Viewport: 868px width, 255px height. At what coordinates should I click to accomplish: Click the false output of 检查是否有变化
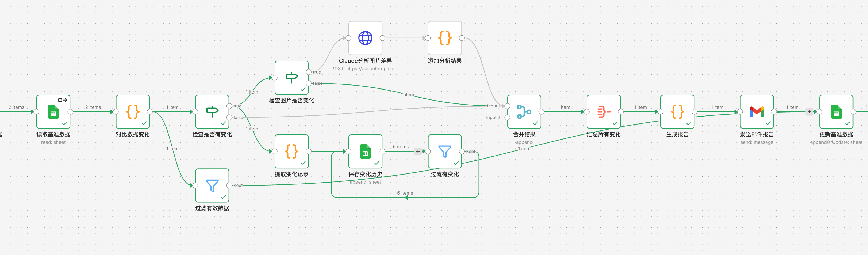229,118
